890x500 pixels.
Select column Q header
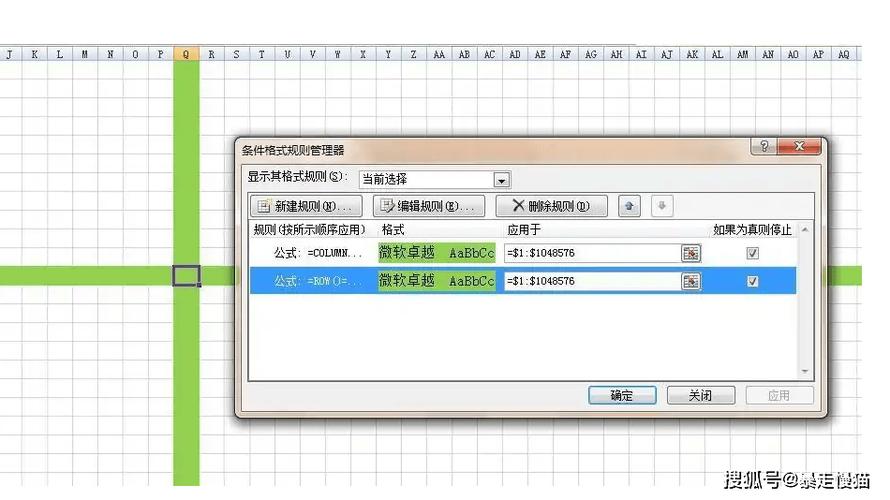coord(186,54)
